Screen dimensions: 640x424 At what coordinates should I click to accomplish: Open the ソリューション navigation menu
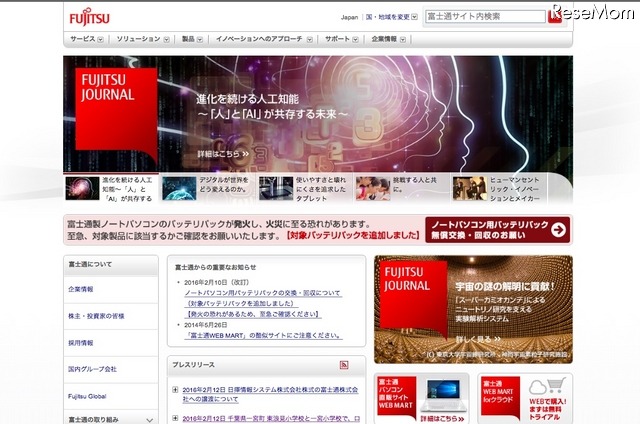click(x=138, y=39)
